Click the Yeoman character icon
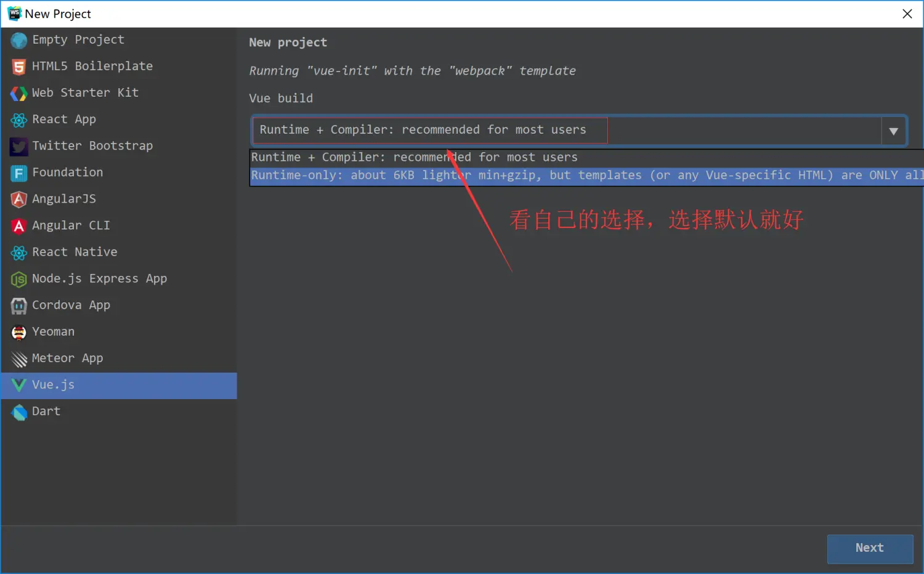 click(19, 332)
